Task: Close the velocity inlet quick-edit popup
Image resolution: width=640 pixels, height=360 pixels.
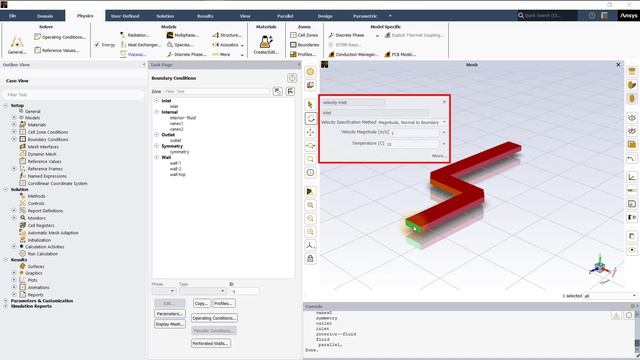Action: (444, 102)
